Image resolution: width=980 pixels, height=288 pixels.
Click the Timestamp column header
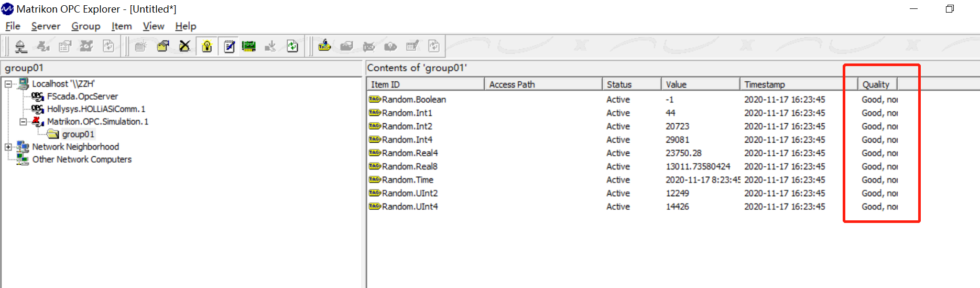[x=799, y=84]
